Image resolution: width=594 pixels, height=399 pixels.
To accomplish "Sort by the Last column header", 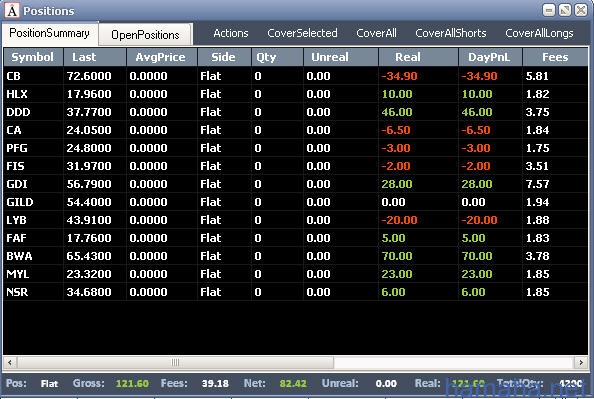I will pos(95,57).
